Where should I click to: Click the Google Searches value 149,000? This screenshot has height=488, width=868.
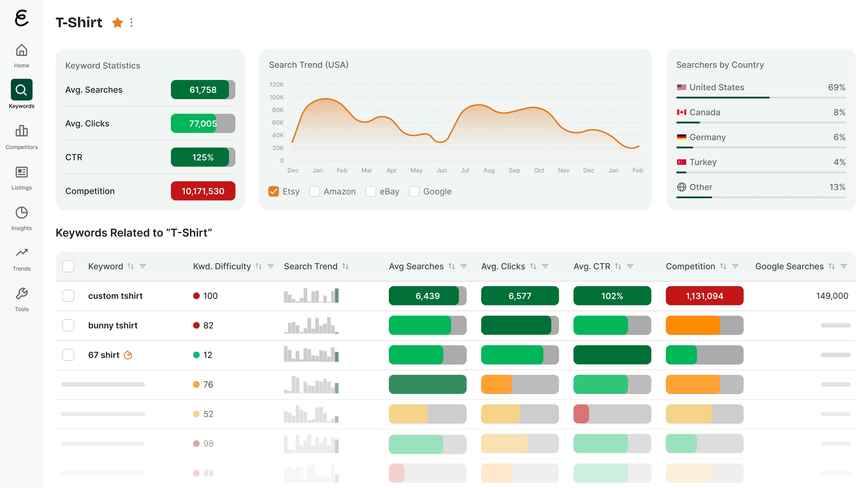point(832,296)
